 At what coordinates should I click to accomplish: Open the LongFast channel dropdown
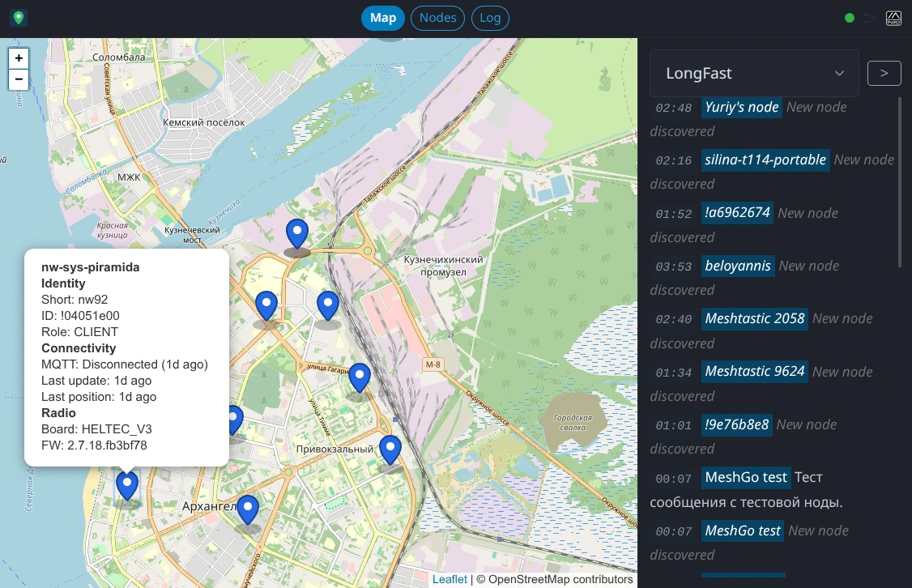click(x=754, y=73)
